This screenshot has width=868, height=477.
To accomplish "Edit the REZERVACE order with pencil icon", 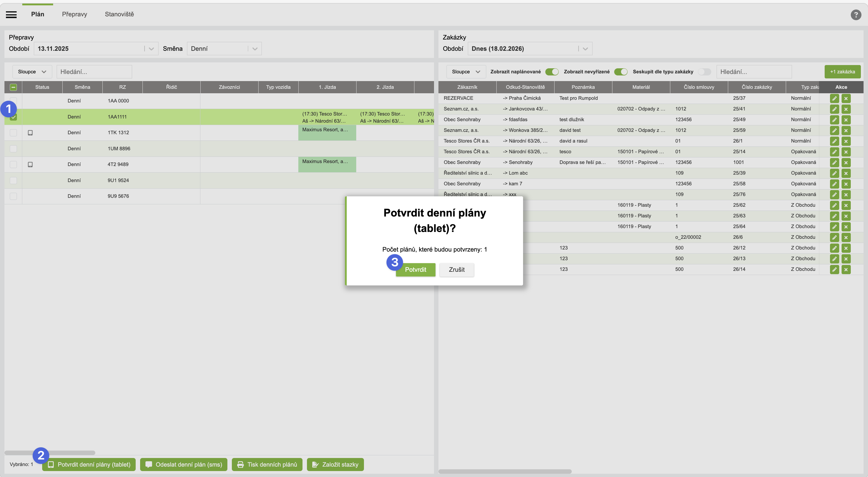I will click(x=834, y=98).
